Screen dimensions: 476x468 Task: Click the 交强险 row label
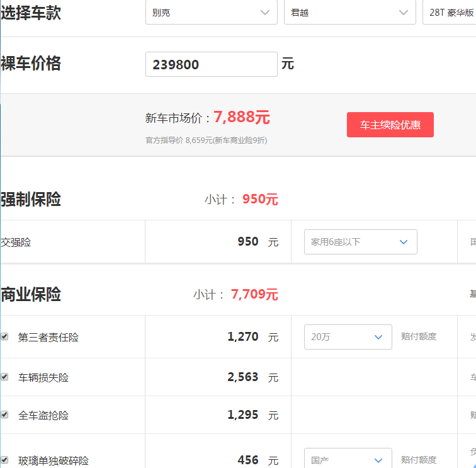[16, 243]
